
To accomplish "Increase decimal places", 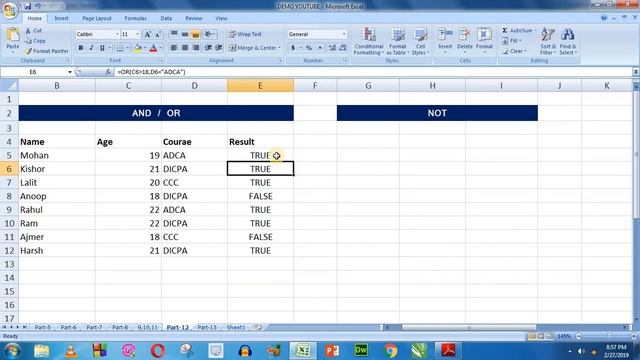I will (332, 48).
